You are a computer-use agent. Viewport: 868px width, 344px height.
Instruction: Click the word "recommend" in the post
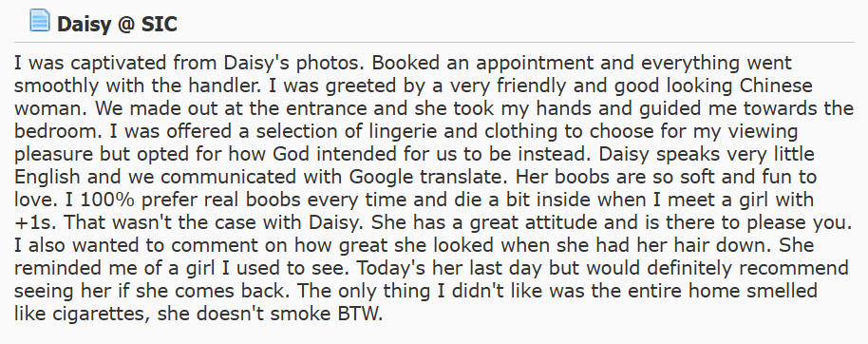796,269
